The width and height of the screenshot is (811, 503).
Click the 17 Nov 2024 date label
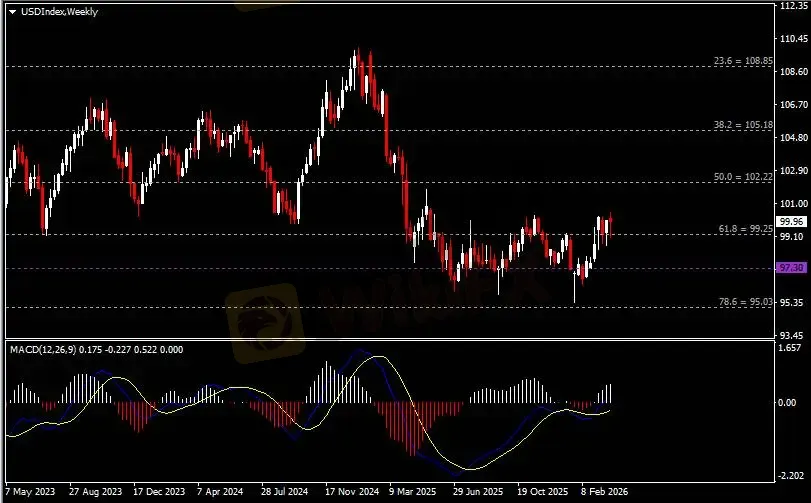(352, 492)
